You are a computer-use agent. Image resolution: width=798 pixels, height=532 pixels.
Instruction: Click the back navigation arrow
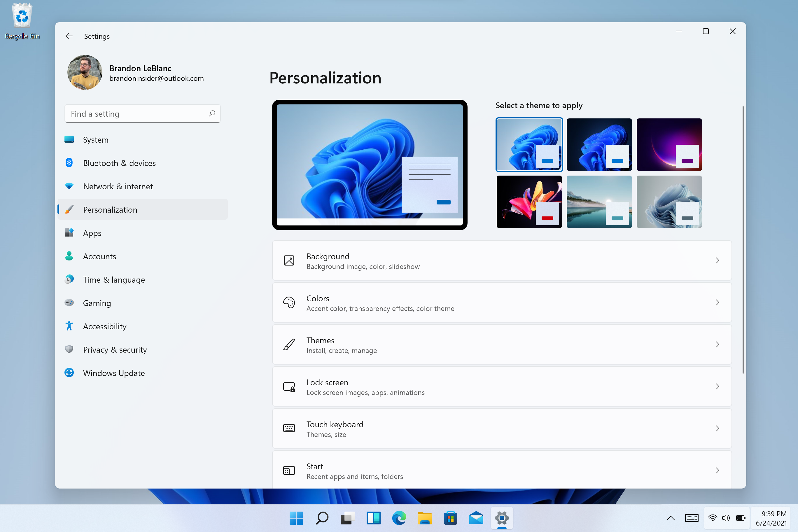(x=69, y=36)
